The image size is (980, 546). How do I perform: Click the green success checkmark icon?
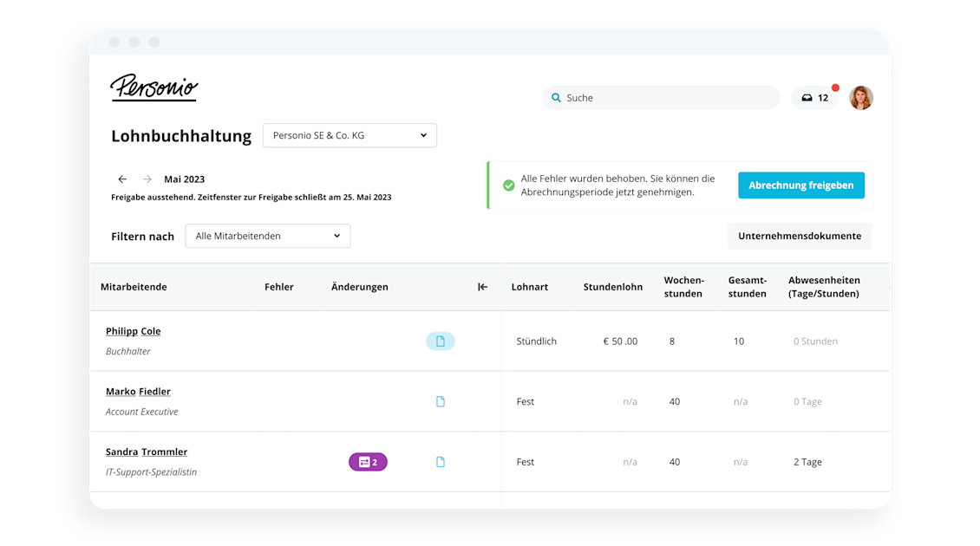coord(507,185)
